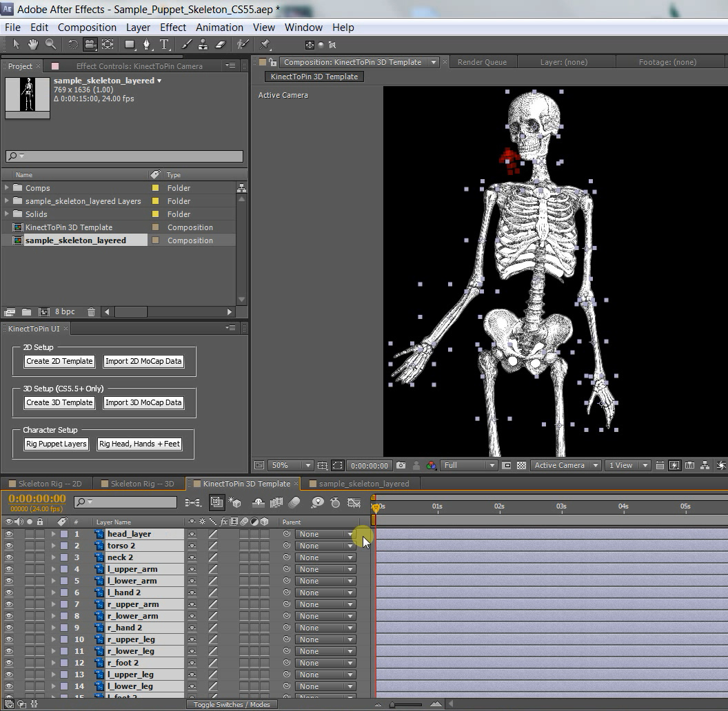Expand the Solids folder
This screenshot has height=711, width=728.
coord(6,214)
